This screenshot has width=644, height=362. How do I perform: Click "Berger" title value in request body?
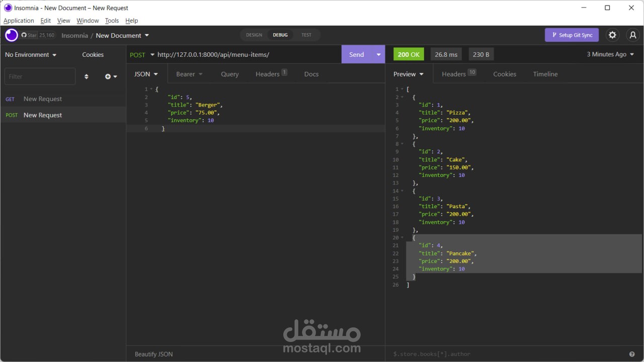click(x=207, y=105)
